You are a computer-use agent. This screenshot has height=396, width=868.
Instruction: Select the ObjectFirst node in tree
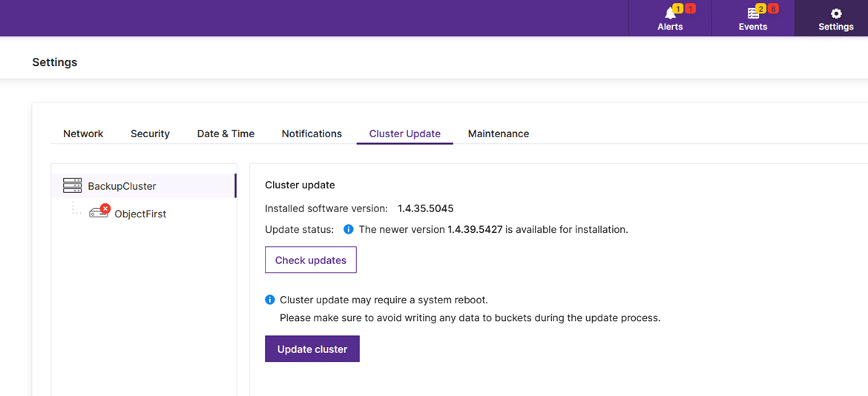pos(140,214)
